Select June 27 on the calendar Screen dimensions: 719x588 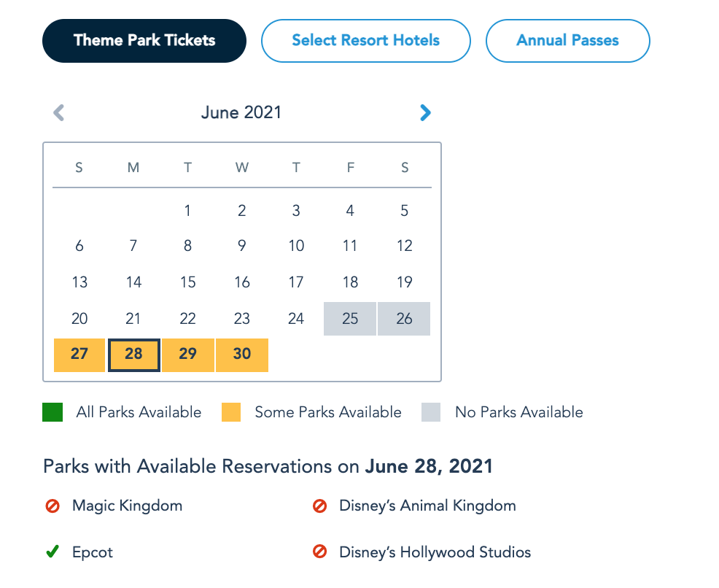point(79,355)
